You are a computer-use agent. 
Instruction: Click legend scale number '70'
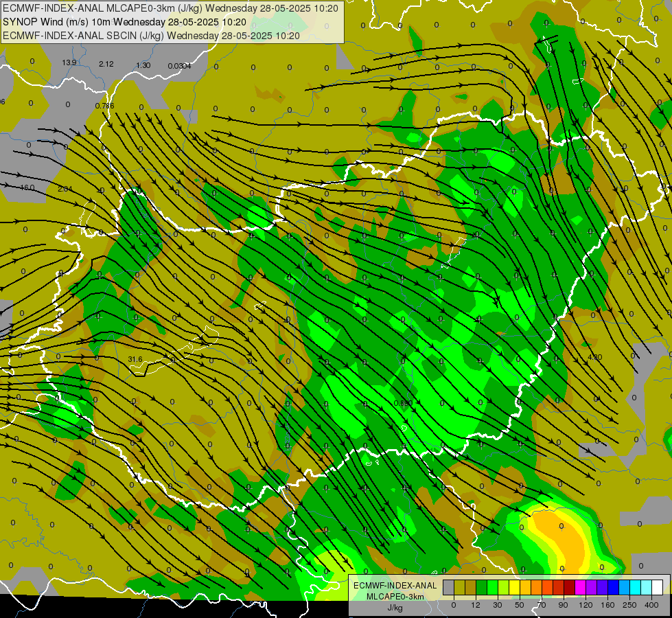click(x=542, y=605)
